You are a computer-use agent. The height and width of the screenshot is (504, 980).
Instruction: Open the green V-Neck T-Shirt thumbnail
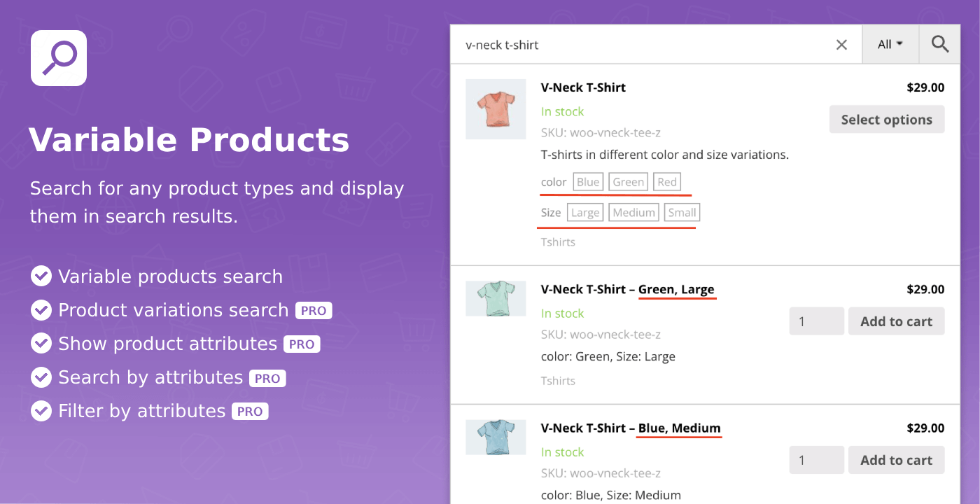point(496,298)
